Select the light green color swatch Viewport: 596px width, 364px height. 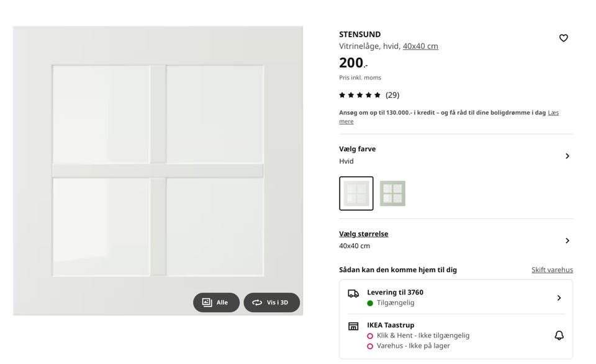click(x=392, y=193)
